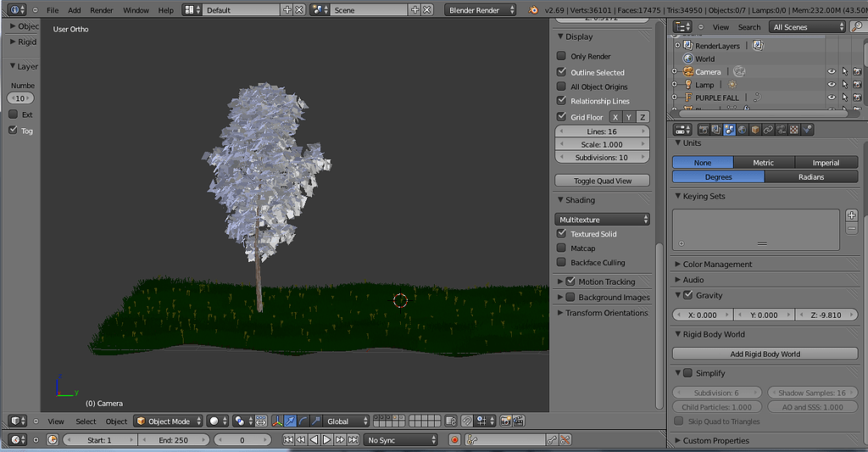Open the Blender Render engine dropdown

tap(480, 10)
